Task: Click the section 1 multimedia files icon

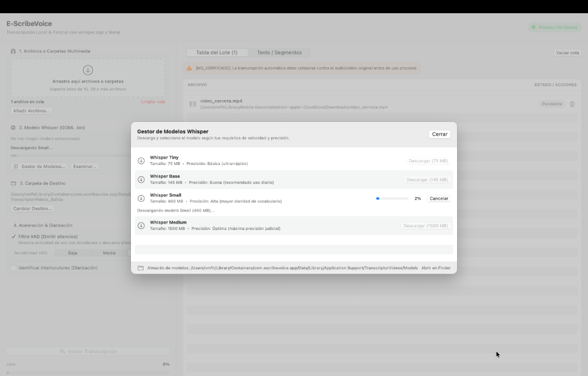Action: pos(14,51)
